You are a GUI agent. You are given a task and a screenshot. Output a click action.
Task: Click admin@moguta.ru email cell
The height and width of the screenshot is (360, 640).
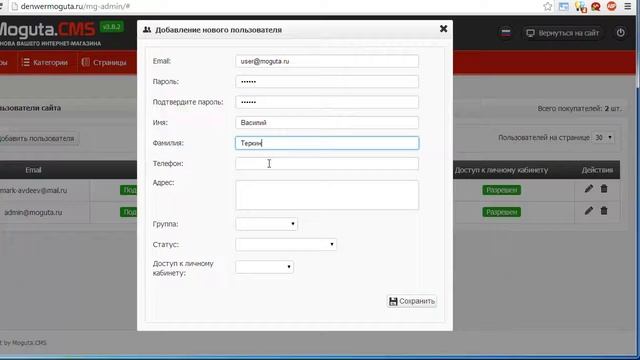[x=33, y=212]
